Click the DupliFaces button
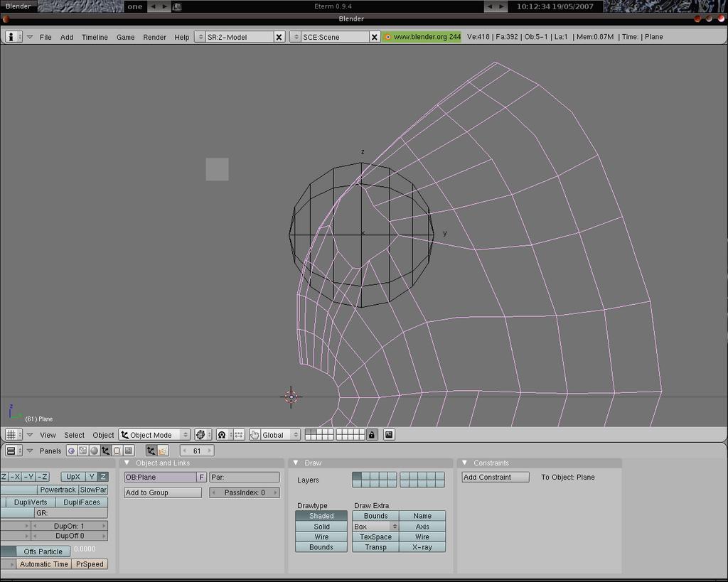This screenshot has width=728, height=582. pyautogui.click(x=82, y=502)
